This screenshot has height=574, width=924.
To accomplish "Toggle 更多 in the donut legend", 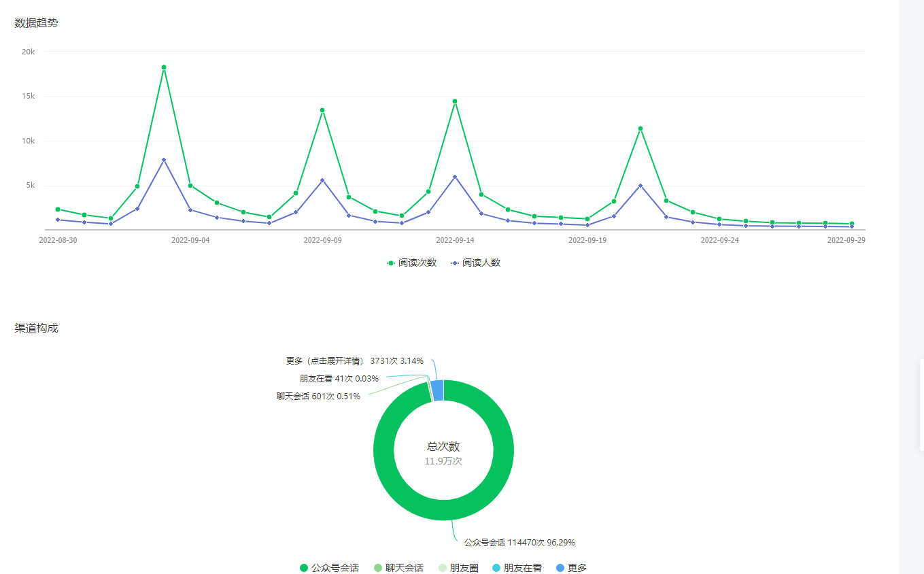I will pyautogui.click(x=571, y=568).
